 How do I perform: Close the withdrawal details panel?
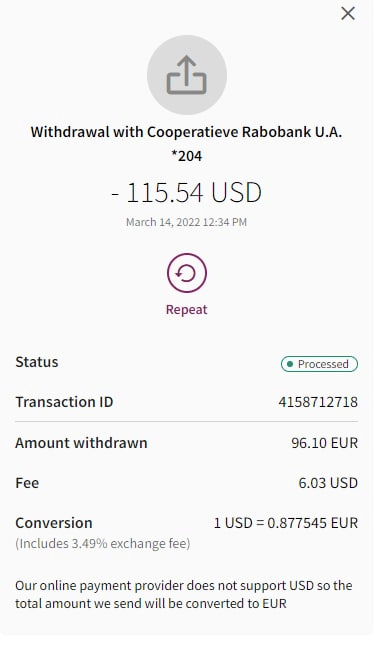tap(348, 14)
